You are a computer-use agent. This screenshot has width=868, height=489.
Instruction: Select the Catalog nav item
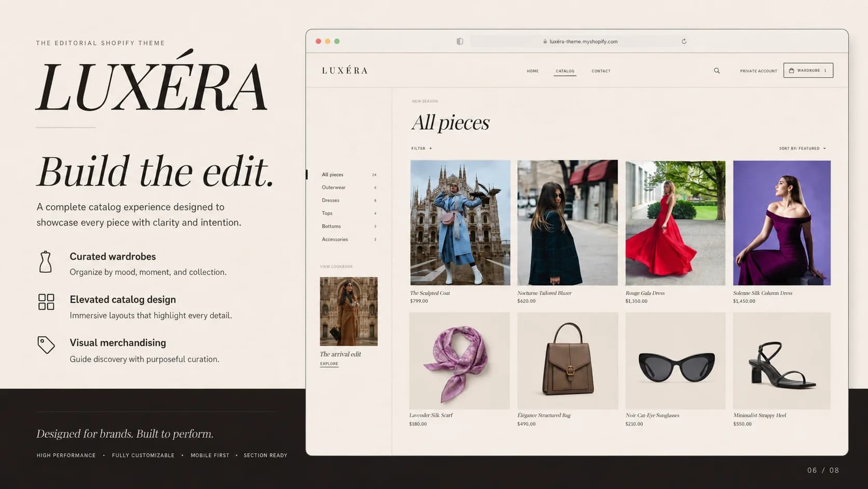click(565, 71)
